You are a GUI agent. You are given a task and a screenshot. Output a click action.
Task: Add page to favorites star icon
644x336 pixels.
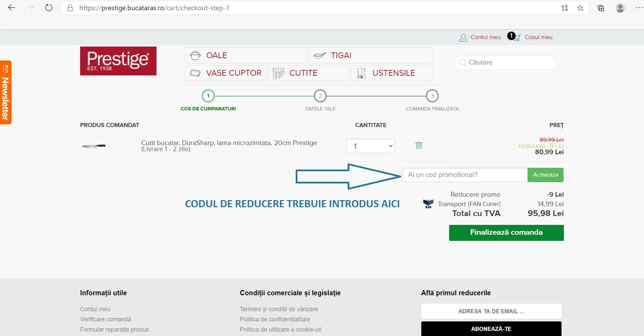click(x=581, y=8)
